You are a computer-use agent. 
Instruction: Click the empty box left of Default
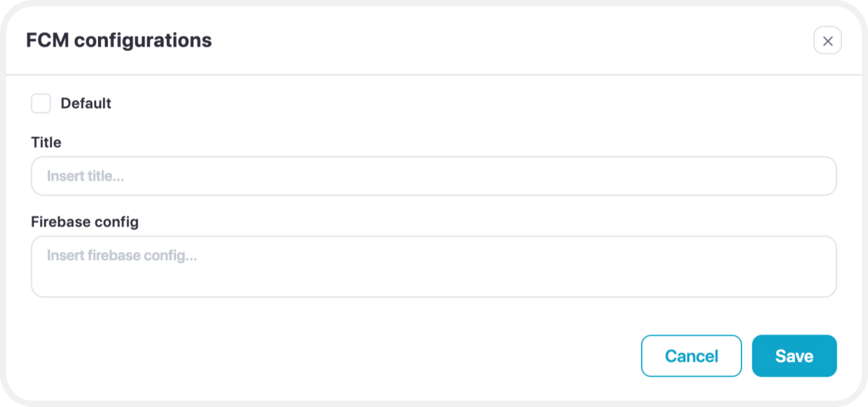coord(41,104)
